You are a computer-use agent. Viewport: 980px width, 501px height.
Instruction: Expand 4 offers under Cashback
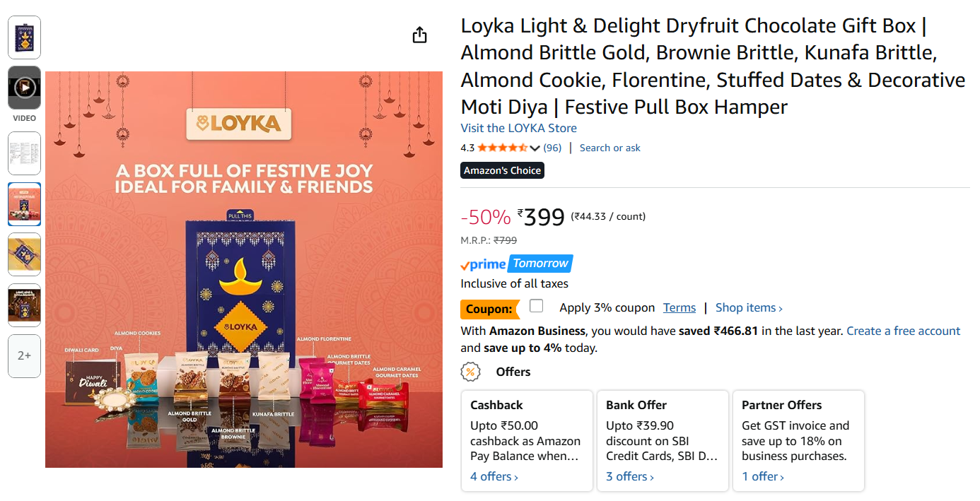click(494, 476)
